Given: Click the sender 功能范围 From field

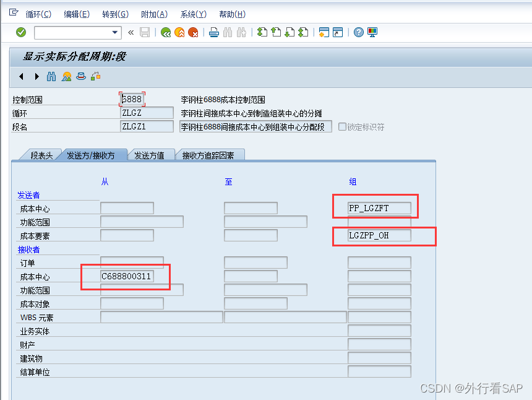Looking at the screenshot, I should coord(142,222).
